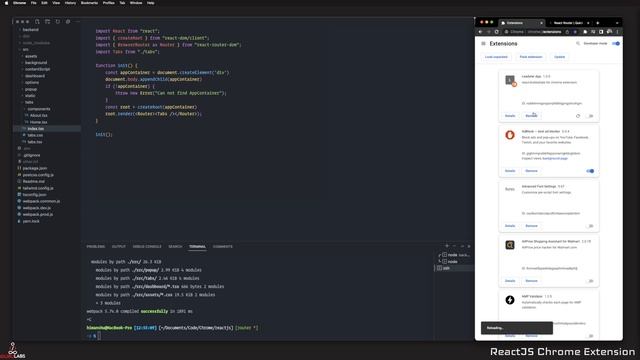Viewport: 640px width, 360px height.
Task: Switch to the OUTPUT panel tab
Action: click(x=119, y=247)
